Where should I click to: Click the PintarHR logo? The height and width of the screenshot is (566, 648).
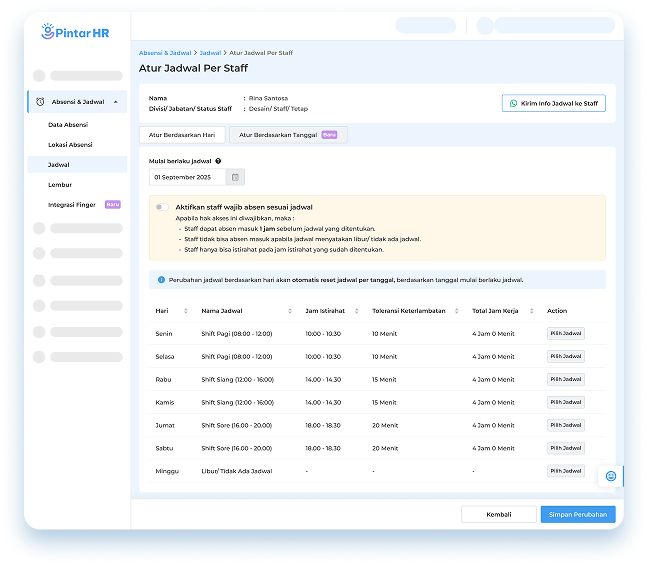75,32
